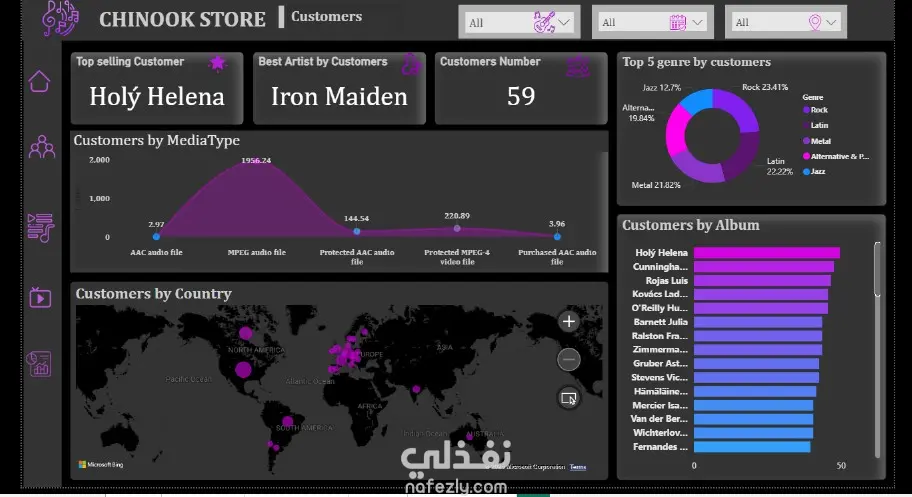Click the Van der Ber... label
Screen dimensions: 912x497
(x=659, y=419)
